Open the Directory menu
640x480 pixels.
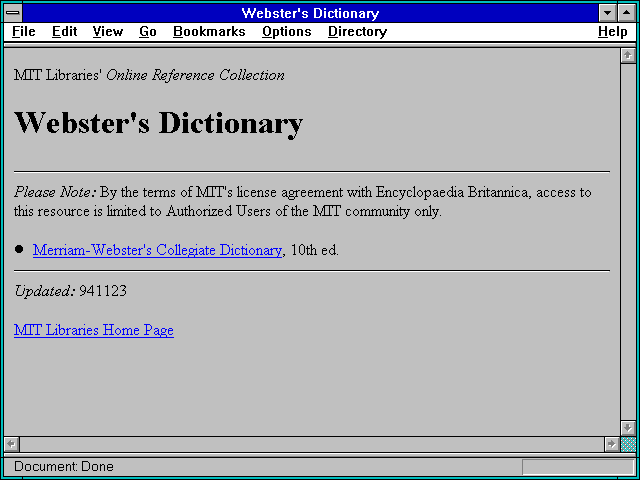point(358,32)
